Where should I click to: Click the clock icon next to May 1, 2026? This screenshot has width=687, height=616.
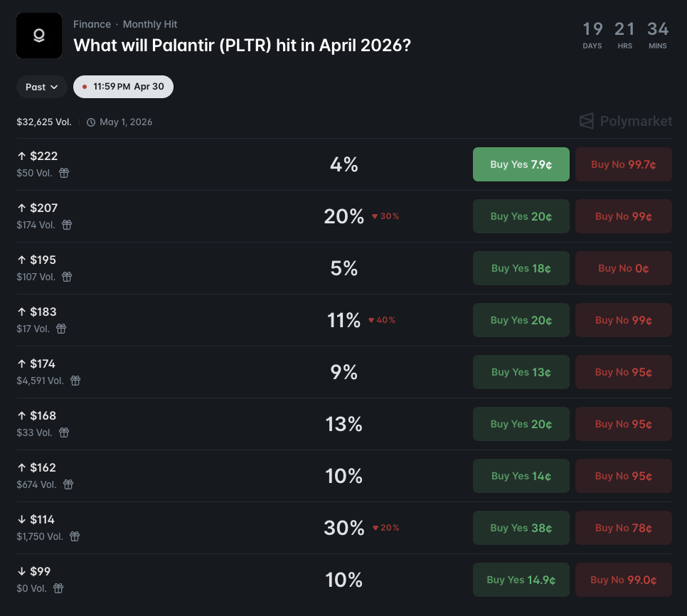91,122
